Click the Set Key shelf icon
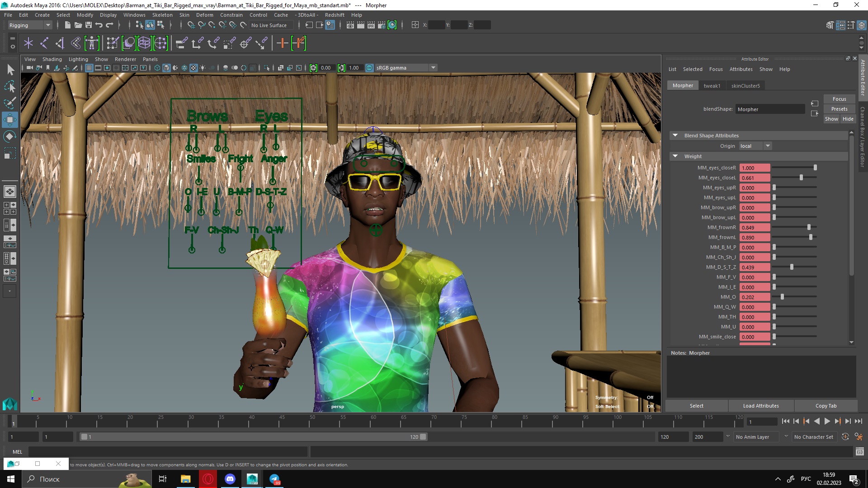This screenshot has height=488, width=868. pos(282,43)
